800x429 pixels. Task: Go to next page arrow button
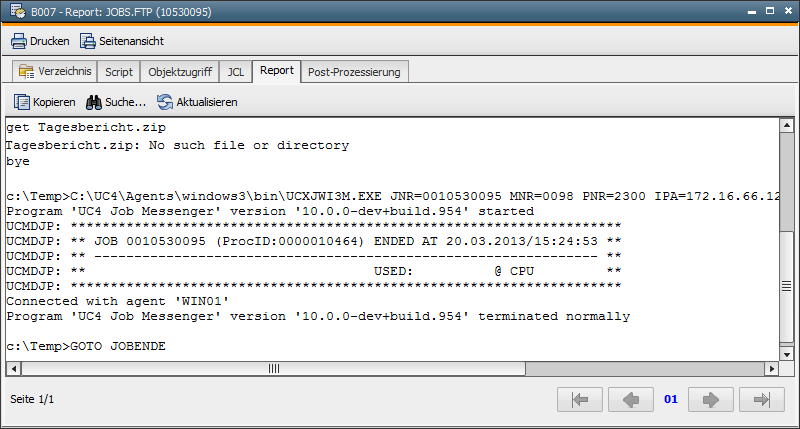711,399
